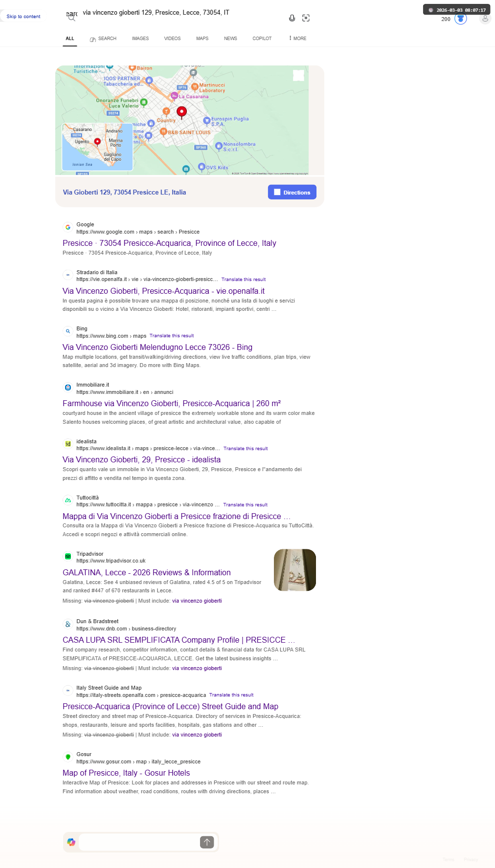Open the account profile icon
495x868 pixels.
pyautogui.click(x=485, y=19)
